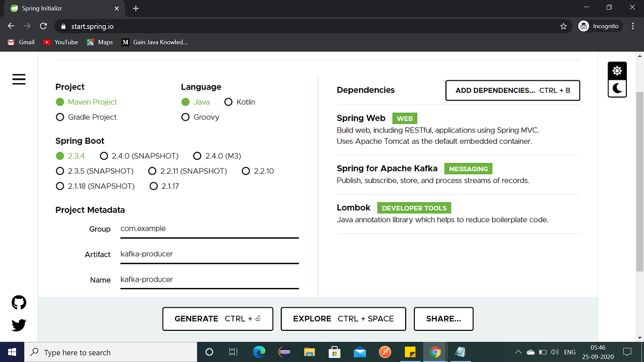Go back in browser history
The image size is (644, 362).
point(11,26)
